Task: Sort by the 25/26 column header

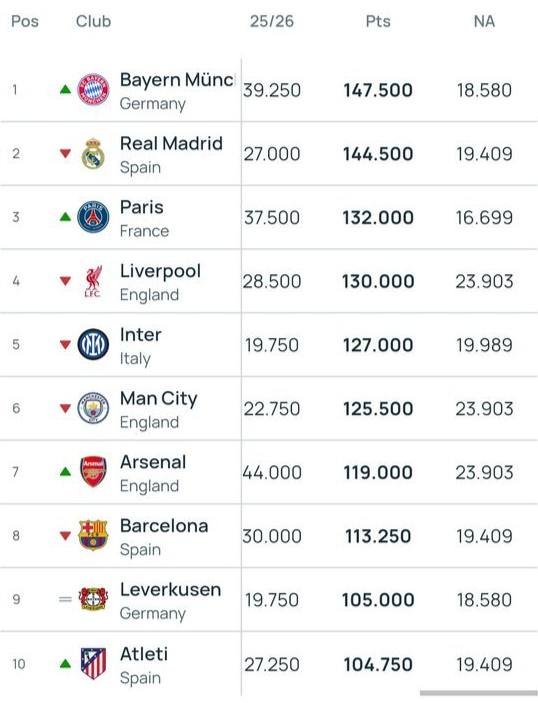Action: [272, 21]
